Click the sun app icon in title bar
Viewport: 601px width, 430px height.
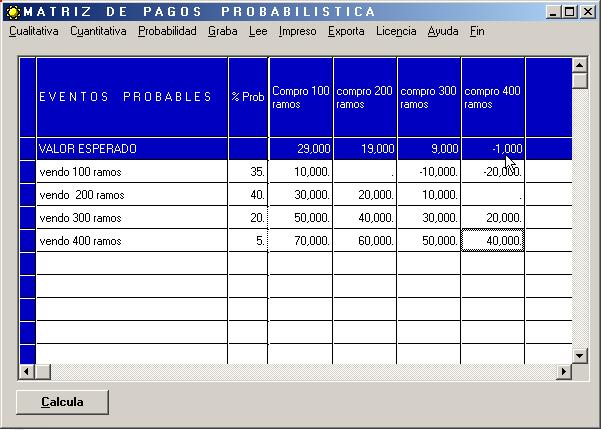[12, 11]
